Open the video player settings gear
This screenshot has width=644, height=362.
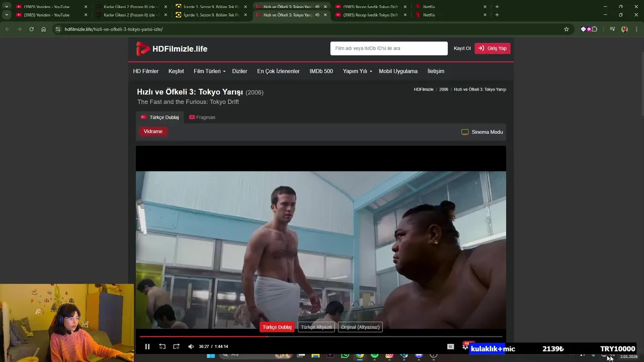click(x=465, y=346)
